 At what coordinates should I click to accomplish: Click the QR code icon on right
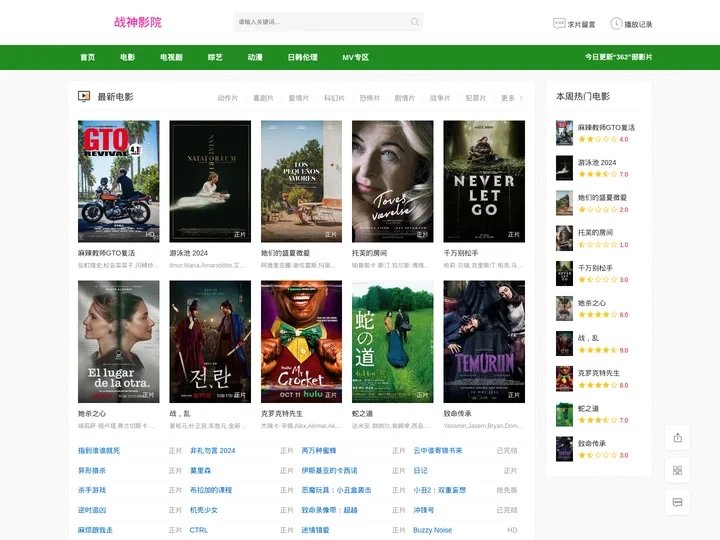pos(678,470)
